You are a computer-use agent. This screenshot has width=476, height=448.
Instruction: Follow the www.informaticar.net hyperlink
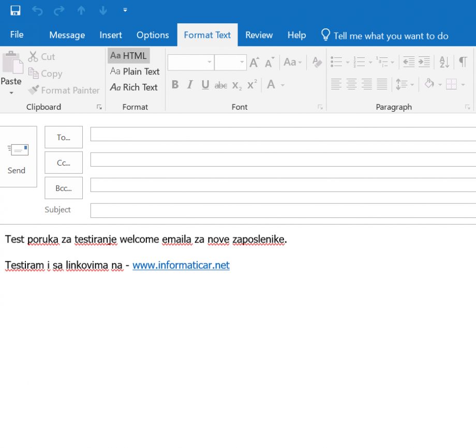point(181,265)
